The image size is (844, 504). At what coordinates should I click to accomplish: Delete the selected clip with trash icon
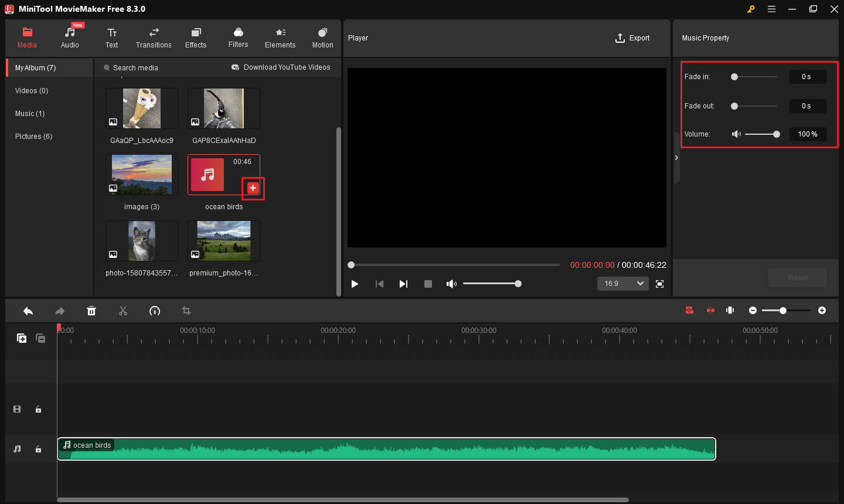(x=91, y=311)
